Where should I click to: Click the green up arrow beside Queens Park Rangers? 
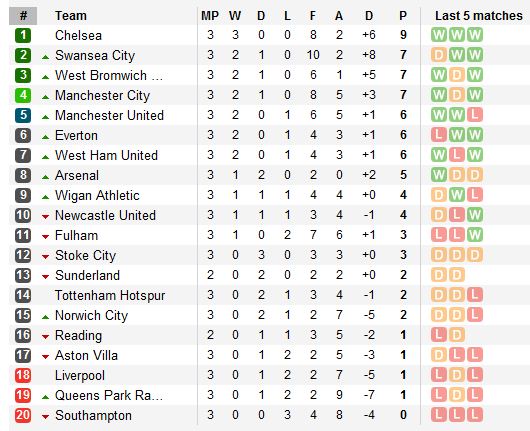45,397
